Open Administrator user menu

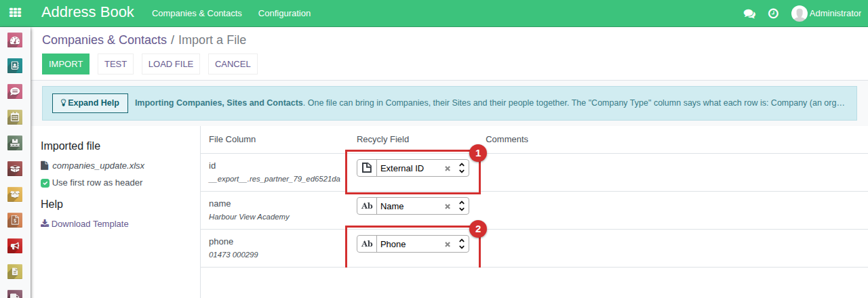point(826,14)
